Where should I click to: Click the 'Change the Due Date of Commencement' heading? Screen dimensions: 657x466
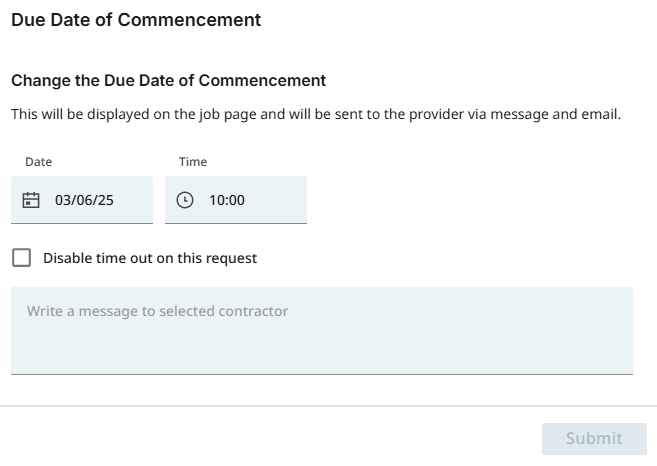(x=168, y=80)
